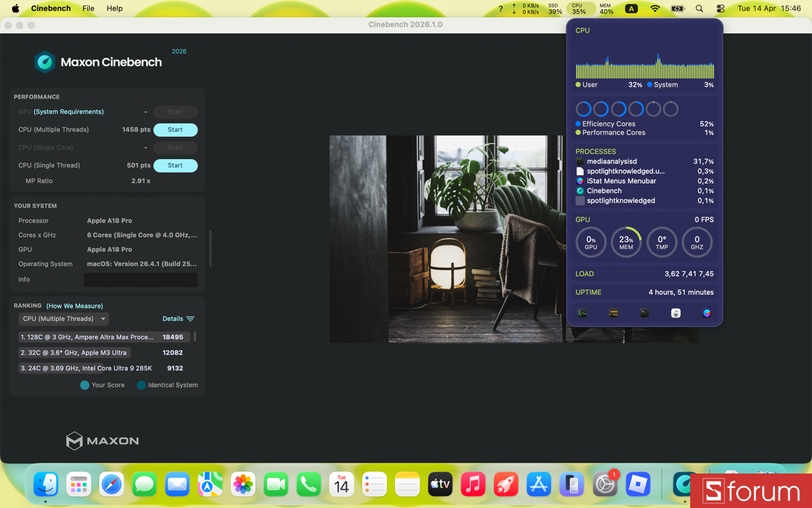Open Photos from the Dock
Image resolution: width=812 pixels, height=508 pixels.
(243, 484)
